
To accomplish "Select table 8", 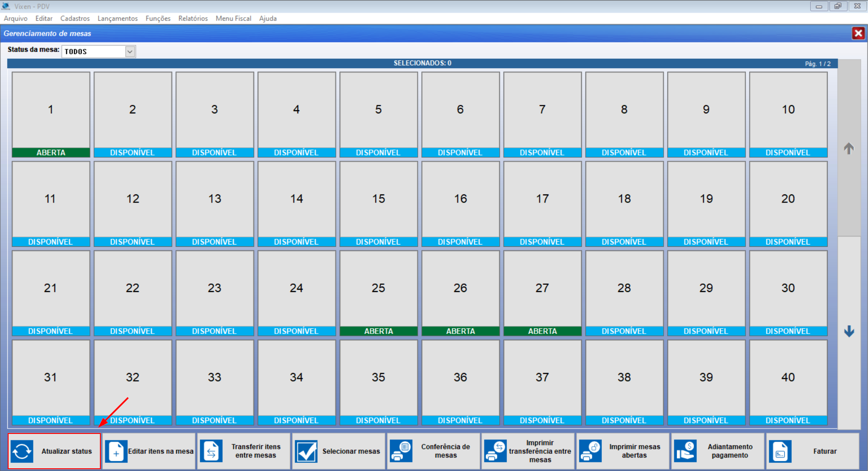I will [x=624, y=114].
